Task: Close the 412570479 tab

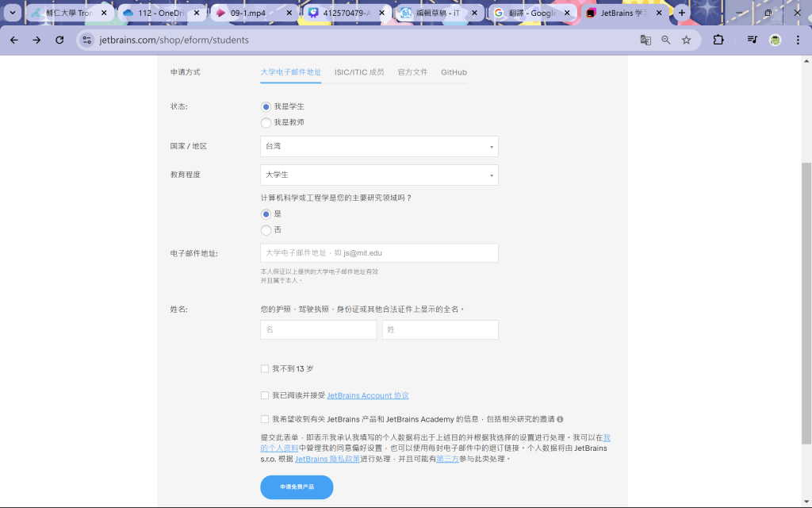Action: (381, 13)
